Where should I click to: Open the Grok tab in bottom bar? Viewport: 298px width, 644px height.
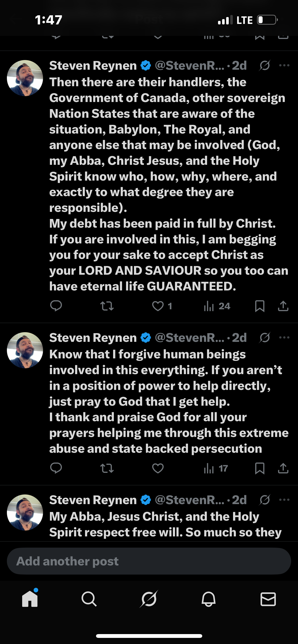[149, 599]
